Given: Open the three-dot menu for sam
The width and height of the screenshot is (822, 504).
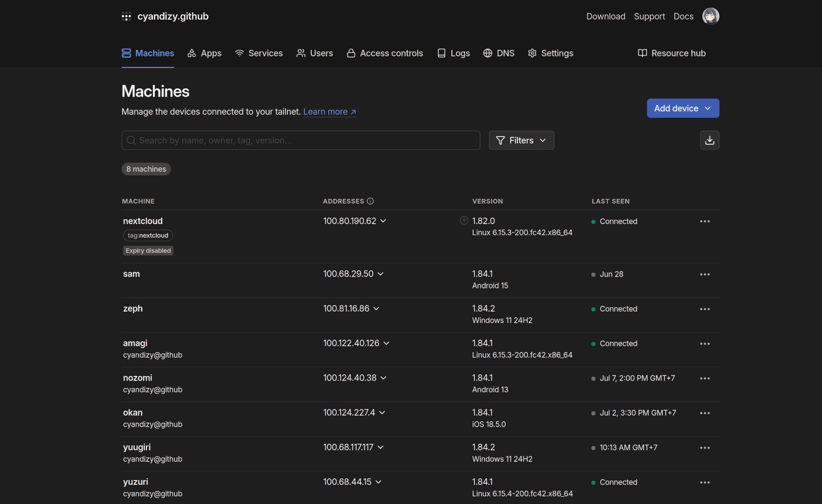Looking at the screenshot, I should (x=705, y=274).
